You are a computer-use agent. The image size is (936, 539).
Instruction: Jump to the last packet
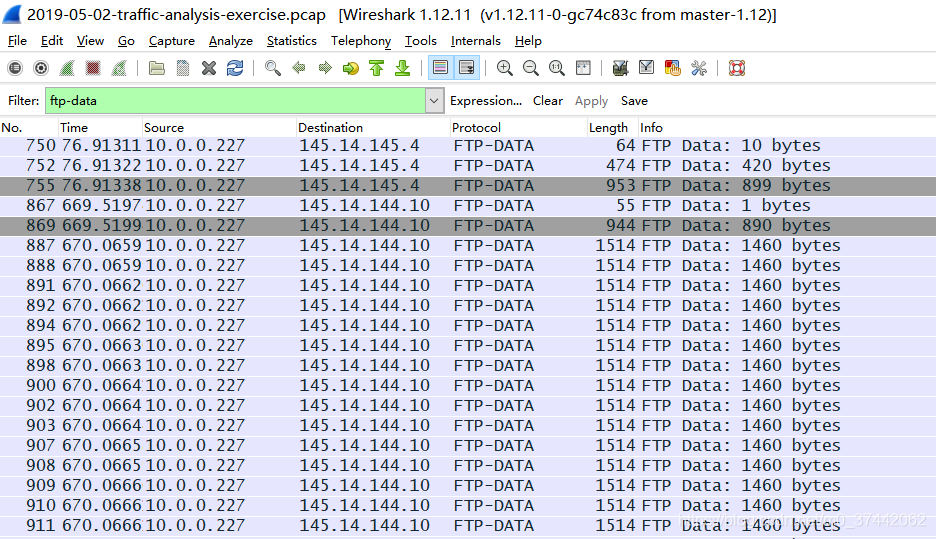pyautogui.click(x=403, y=68)
